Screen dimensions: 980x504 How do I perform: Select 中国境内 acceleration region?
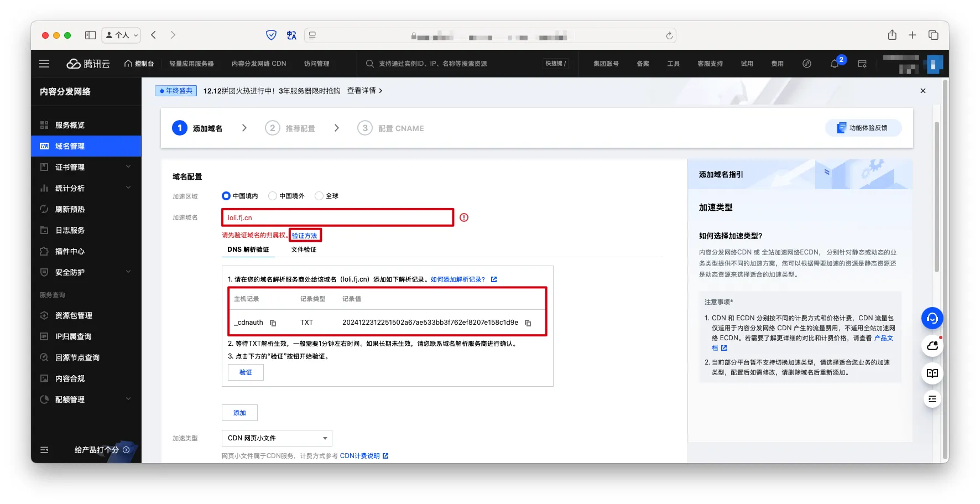point(226,196)
